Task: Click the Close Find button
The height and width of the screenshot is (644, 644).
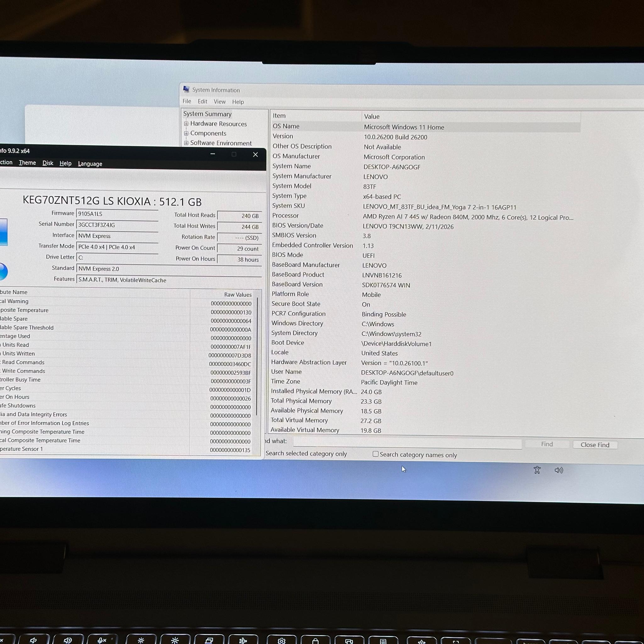Action: point(595,445)
